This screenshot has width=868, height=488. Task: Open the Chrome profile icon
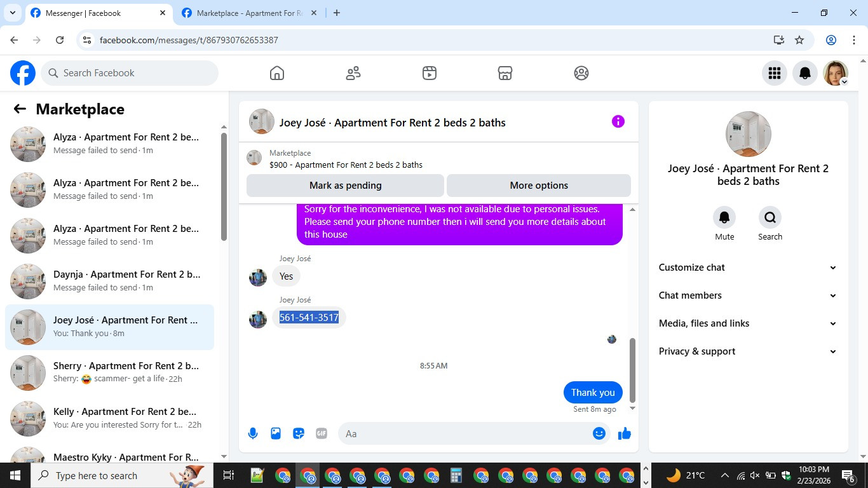831,40
